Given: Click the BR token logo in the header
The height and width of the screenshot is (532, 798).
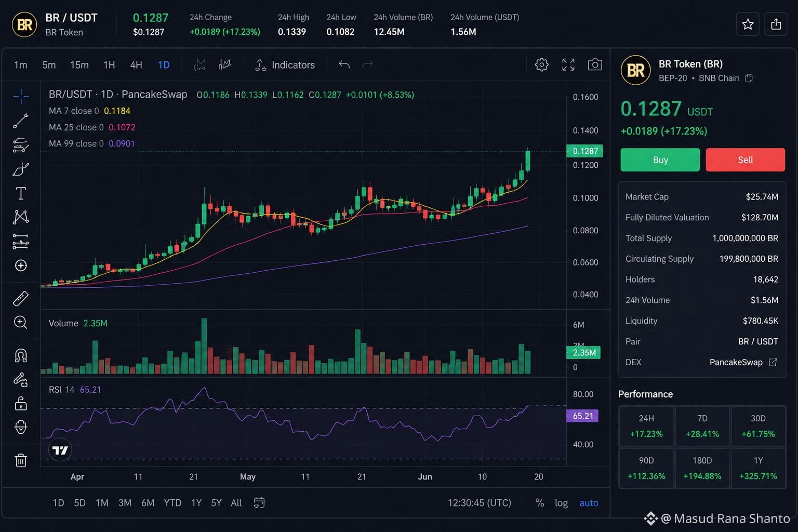Looking at the screenshot, I should [x=25, y=24].
